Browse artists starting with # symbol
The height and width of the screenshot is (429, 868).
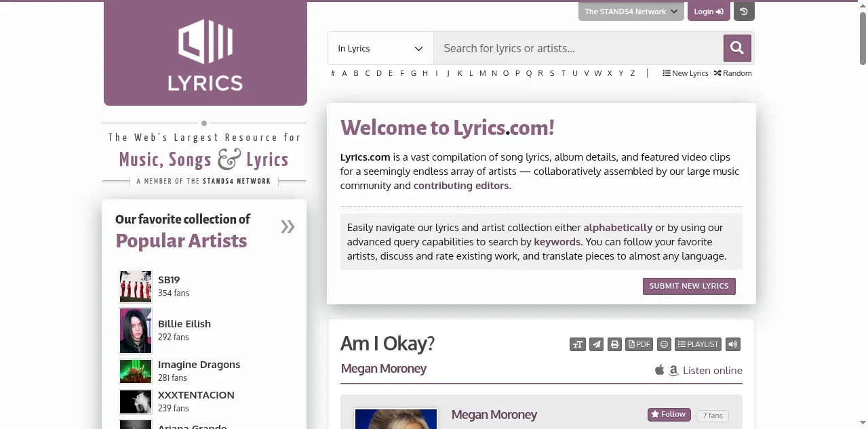click(333, 73)
